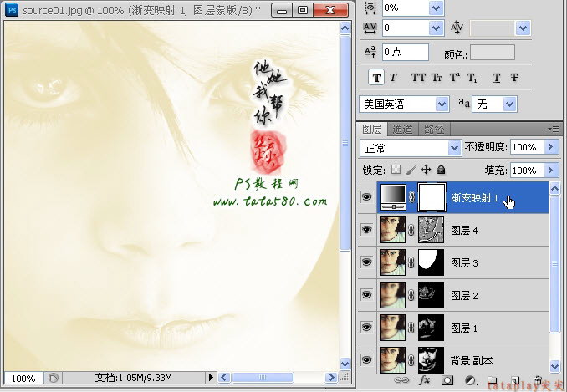
Task: Expand the anti-aliasing 无 dropdown
Action: point(494,104)
